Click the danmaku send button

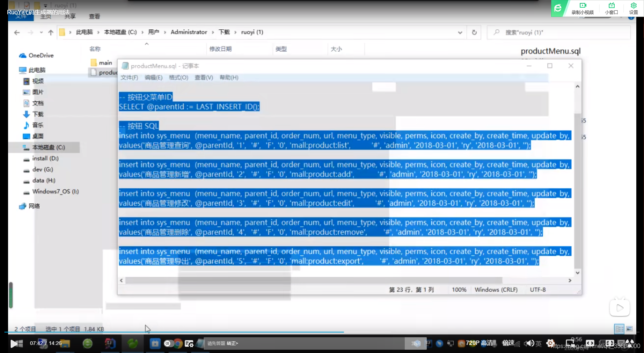416,343
